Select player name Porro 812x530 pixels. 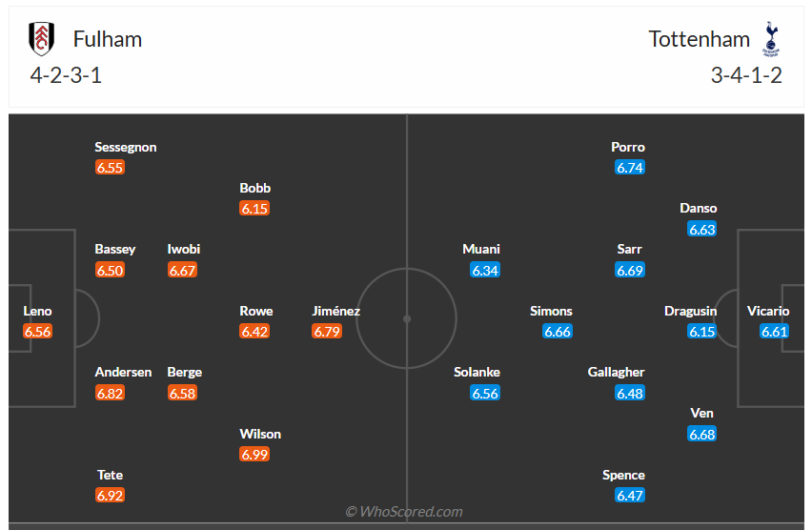coord(628,147)
